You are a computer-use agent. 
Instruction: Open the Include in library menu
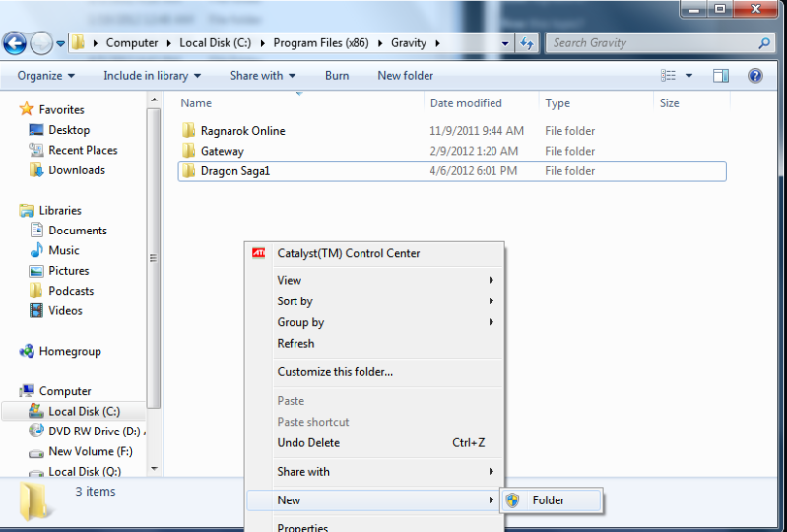coord(152,76)
